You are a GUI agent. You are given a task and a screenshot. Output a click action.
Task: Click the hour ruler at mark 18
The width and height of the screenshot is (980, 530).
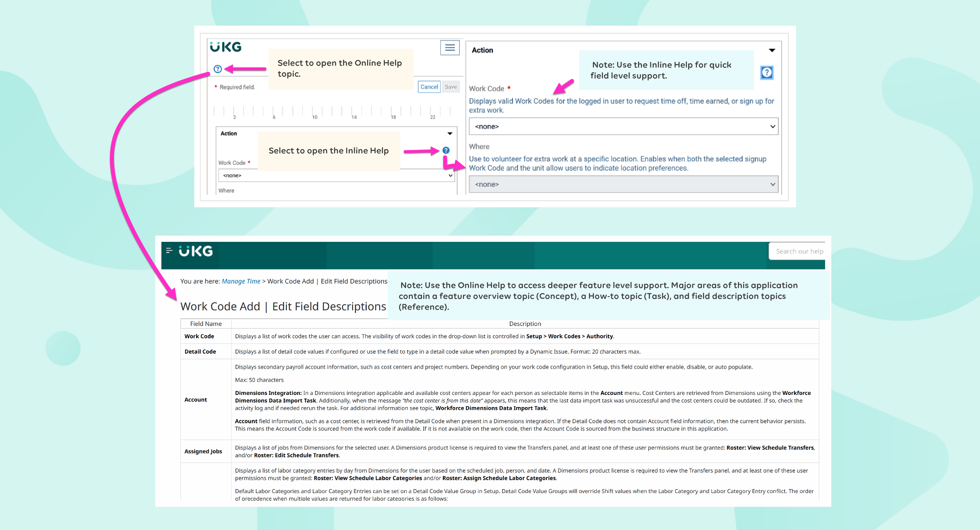tap(393, 117)
